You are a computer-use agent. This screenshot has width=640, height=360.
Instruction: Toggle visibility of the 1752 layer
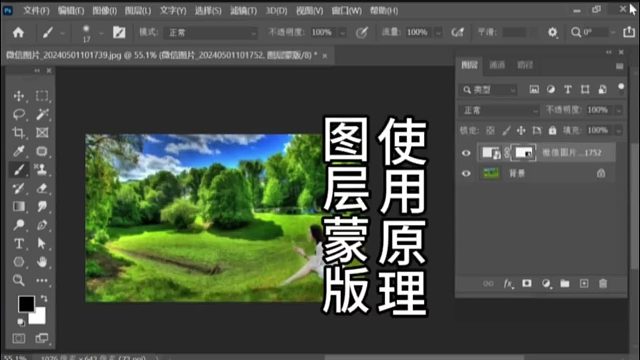click(466, 153)
